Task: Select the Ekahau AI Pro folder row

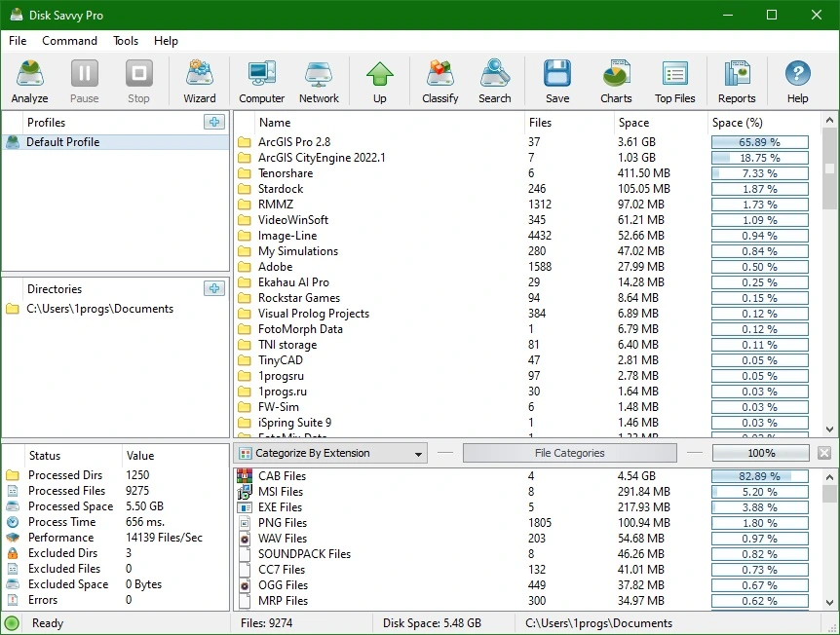Action: pos(526,282)
